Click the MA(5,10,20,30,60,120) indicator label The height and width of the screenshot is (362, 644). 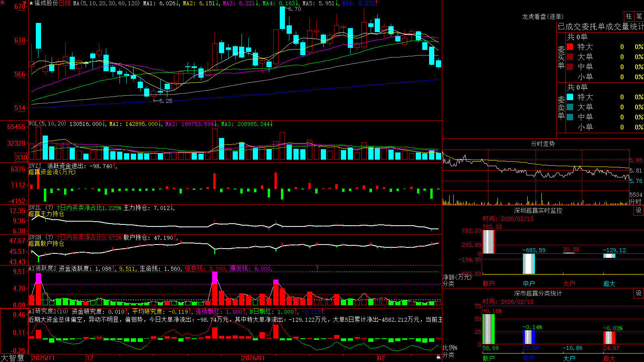[106, 3]
